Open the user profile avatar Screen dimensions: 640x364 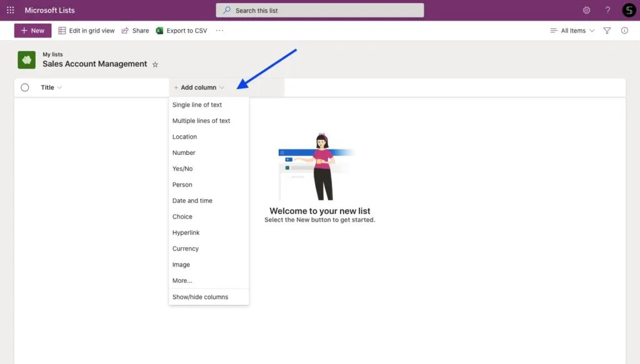tap(629, 10)
